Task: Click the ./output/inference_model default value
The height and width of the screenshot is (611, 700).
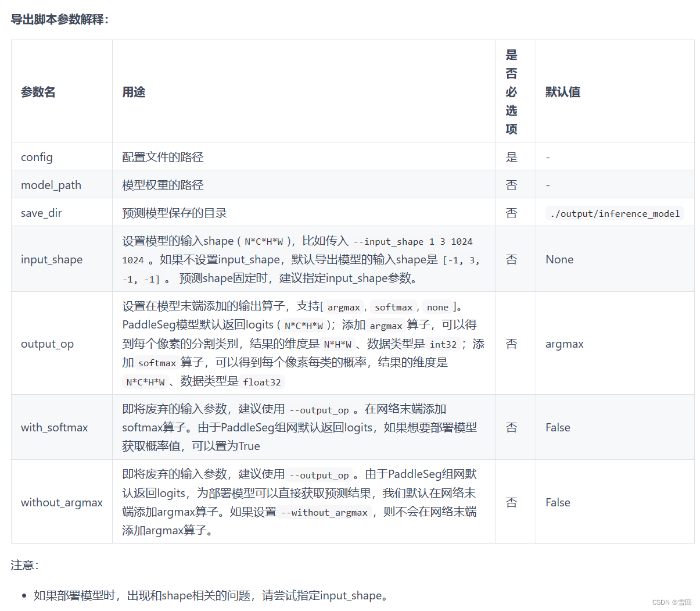Action: coord(615,213)
